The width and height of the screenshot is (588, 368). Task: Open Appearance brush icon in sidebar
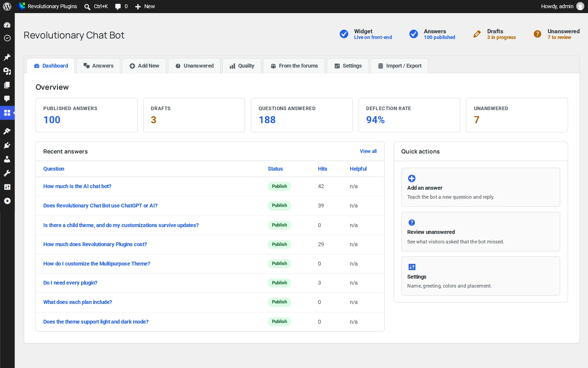(x=7, y=131)
